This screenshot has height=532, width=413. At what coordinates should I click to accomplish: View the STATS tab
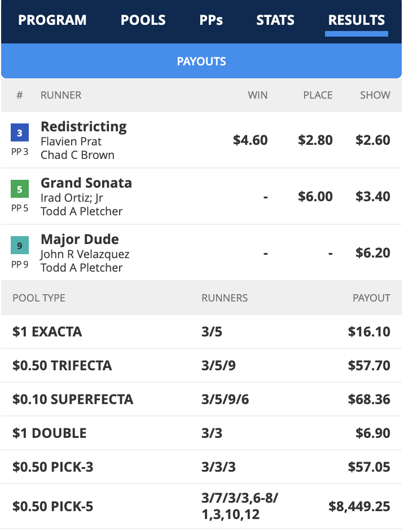pos(275,20)
